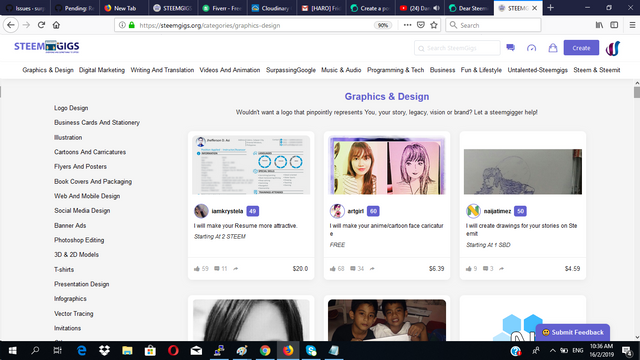Go to browser home page
Image resolution: width=640 pixels, height=360 pixels.
tap(56, 25)
